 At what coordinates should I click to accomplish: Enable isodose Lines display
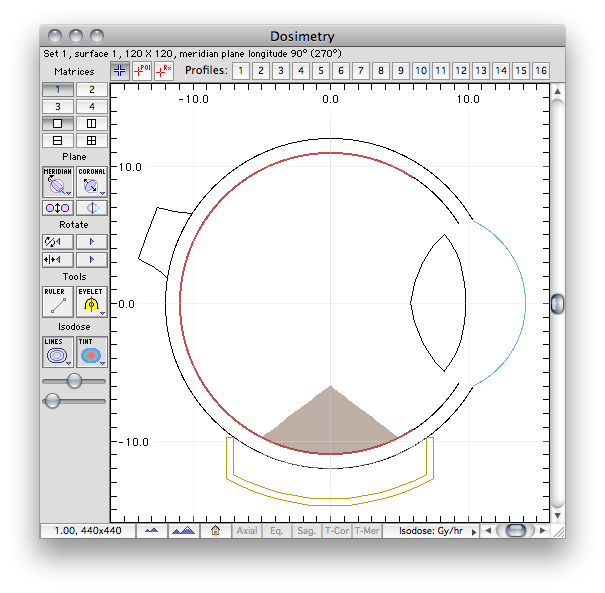[57, 352]
